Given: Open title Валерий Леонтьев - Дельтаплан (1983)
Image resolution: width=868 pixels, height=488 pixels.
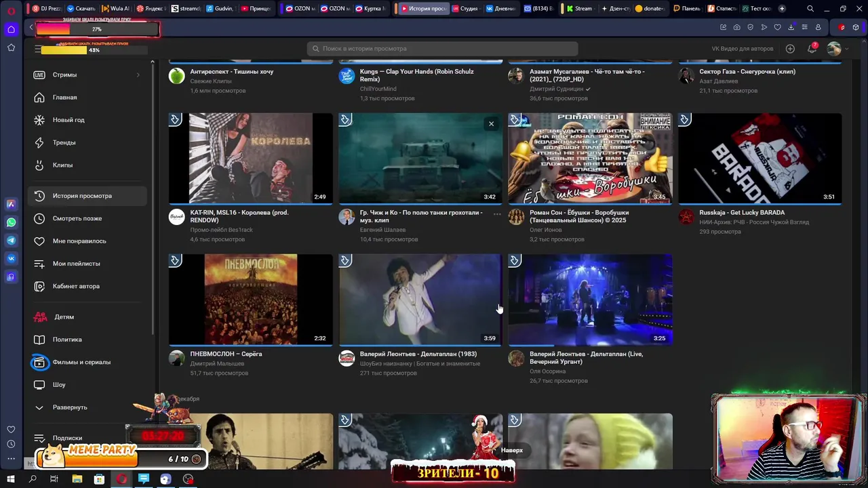Looking at the screenshot, I should 418,354.
